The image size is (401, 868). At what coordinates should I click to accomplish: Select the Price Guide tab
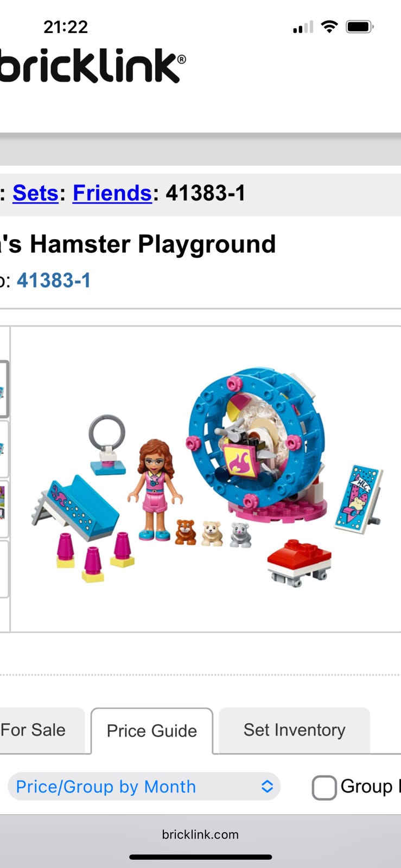pos(152,731)
